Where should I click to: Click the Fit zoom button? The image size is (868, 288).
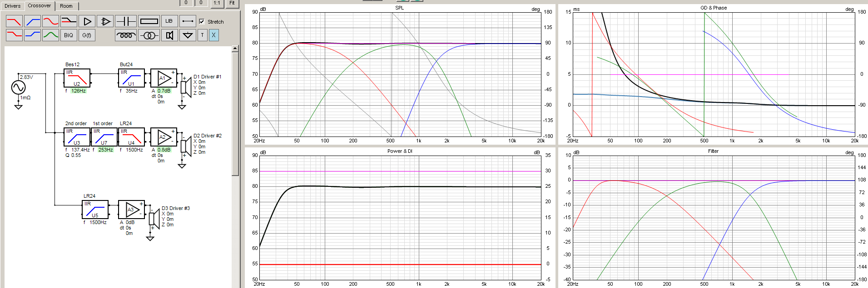(x=232, y=3)
